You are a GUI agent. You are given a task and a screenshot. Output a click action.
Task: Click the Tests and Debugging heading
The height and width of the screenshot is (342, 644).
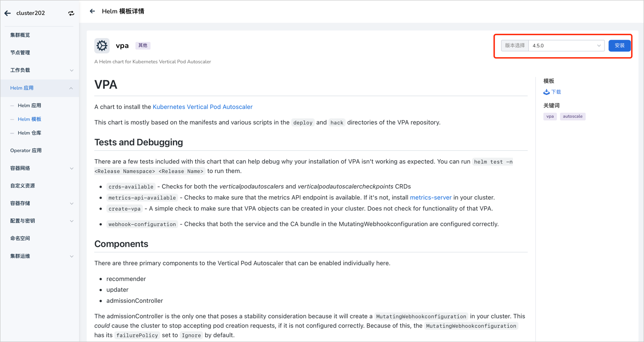(139, 142)
